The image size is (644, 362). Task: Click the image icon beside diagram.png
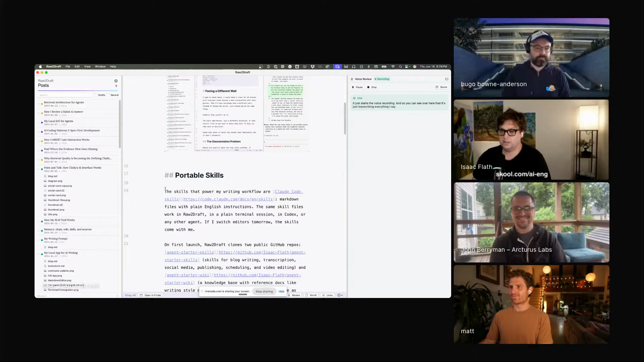pos(45,181)
